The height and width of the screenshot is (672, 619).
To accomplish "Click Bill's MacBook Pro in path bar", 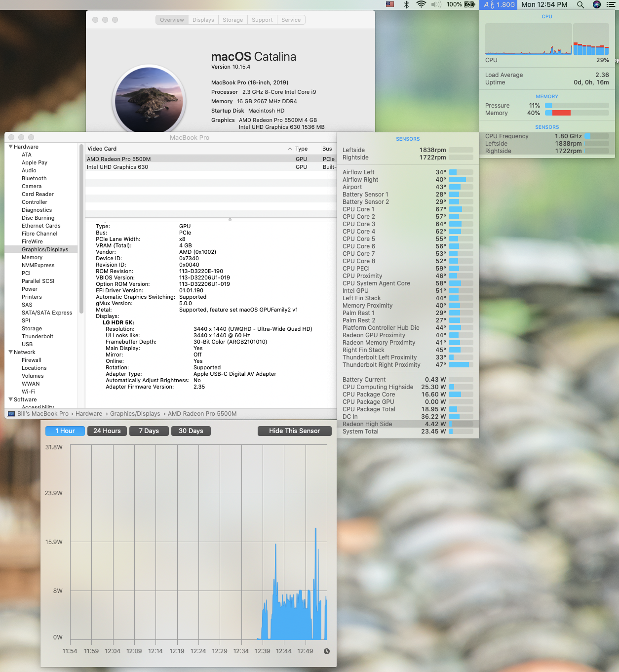I will [x=43, y=414].
